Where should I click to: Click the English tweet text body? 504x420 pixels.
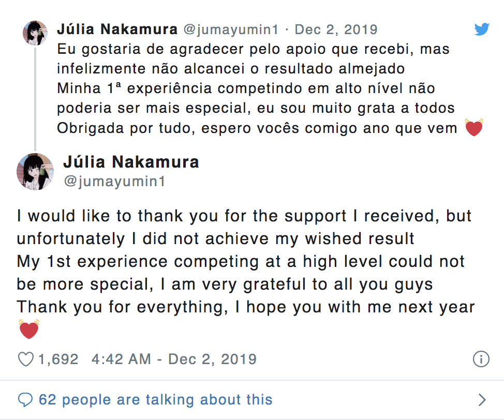(243, 261)
